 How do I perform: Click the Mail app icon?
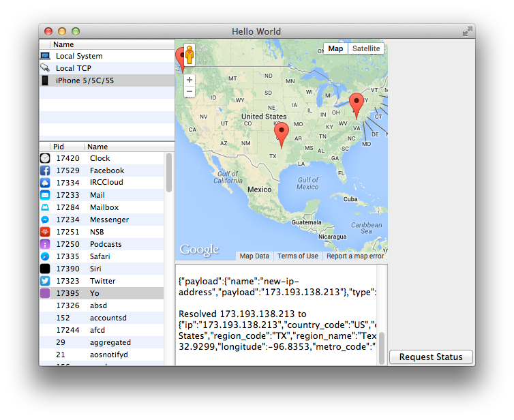coord(45,195)
